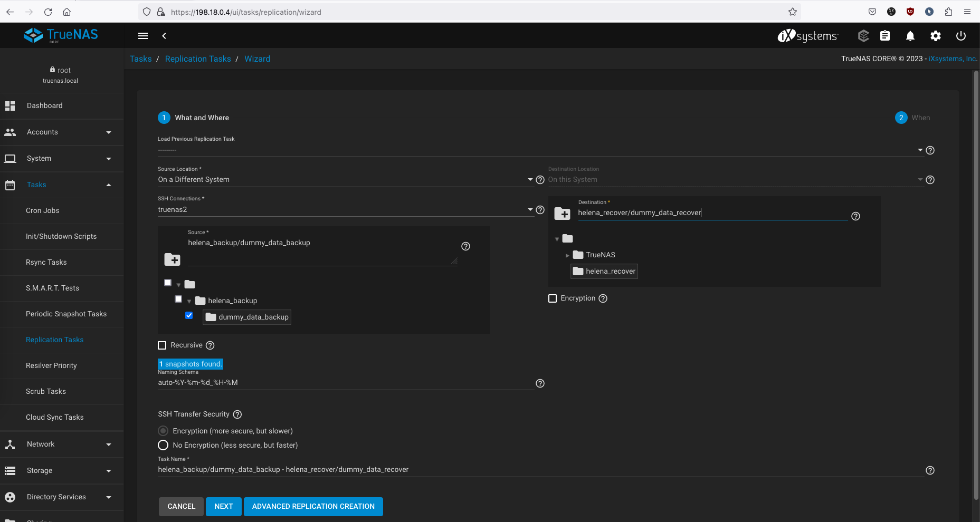Click the power icon in top bar

[x=960, y=36]
